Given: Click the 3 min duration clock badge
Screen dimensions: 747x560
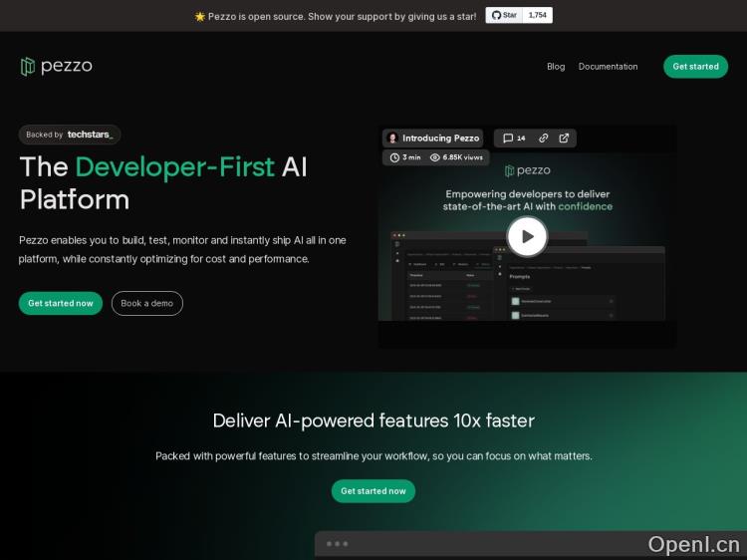Looking at the screenshot, I should [405, 157].
